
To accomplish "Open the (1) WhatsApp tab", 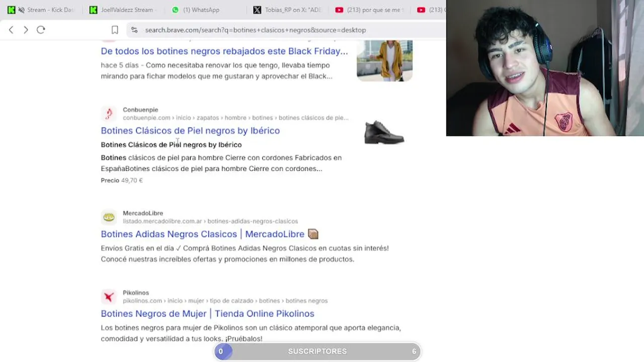I will click(x=196, y=10).
